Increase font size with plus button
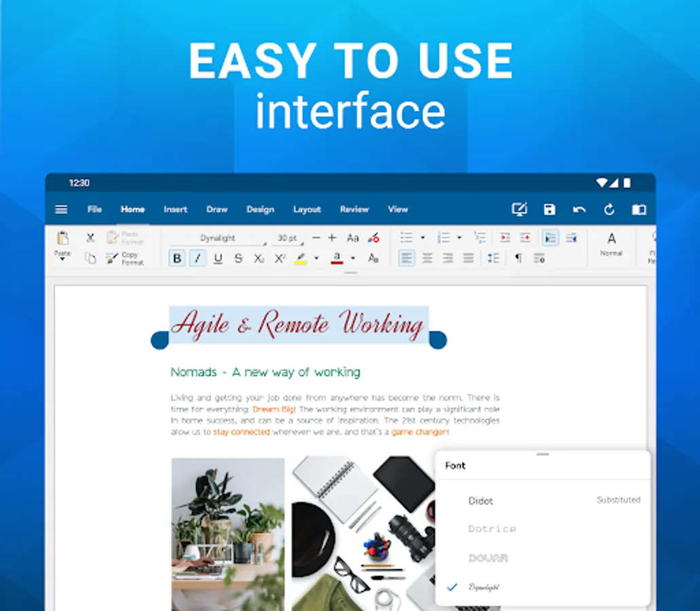The width and height of the screenshot is (700, 611). point(332,238)
